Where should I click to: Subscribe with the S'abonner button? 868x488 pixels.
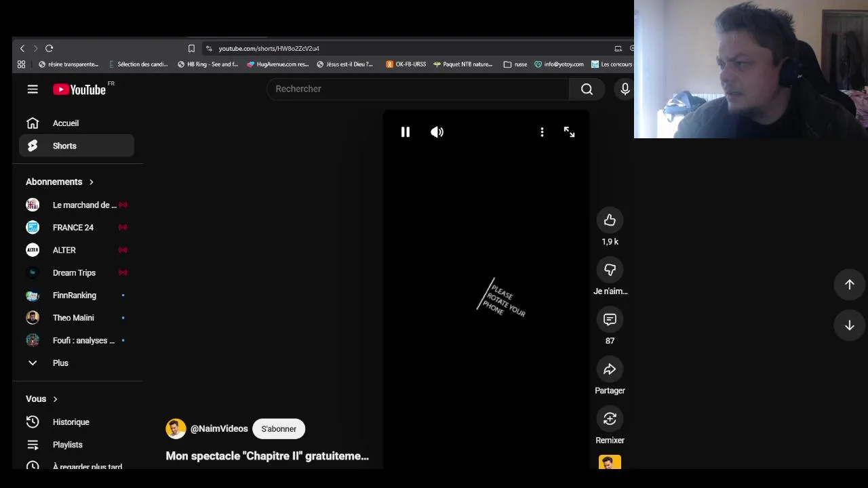pos(279,429)
